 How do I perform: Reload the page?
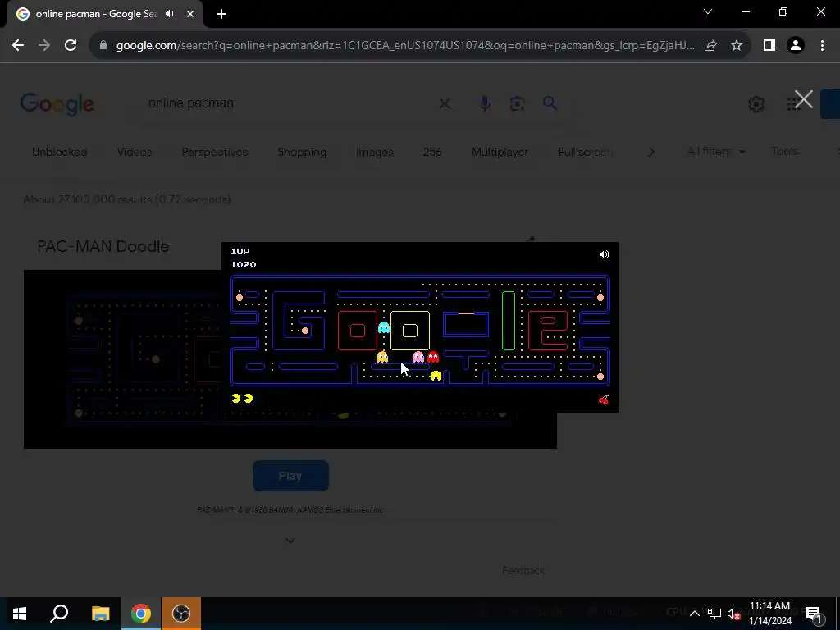click(71, 46)
